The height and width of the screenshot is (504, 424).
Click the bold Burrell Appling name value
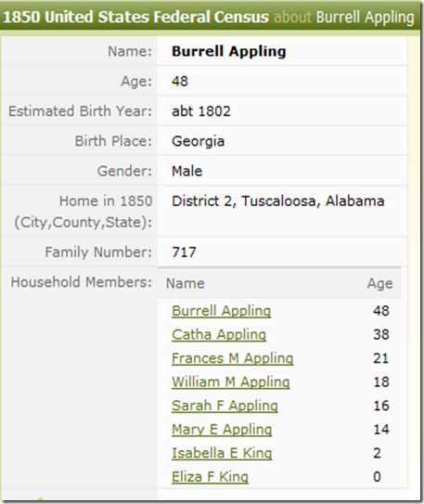pyautogui.click(x=229, y=51)
